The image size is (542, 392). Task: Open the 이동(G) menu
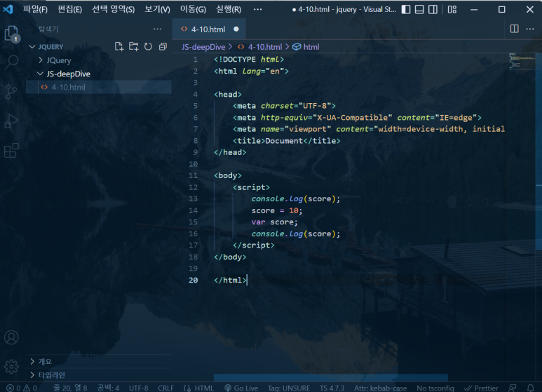[x=193, y=9]
